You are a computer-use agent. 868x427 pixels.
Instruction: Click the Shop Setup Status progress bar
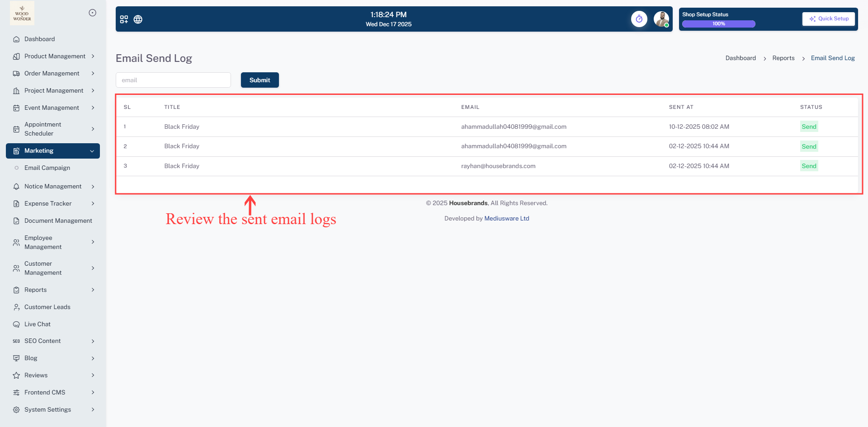(x=718, y=24)
